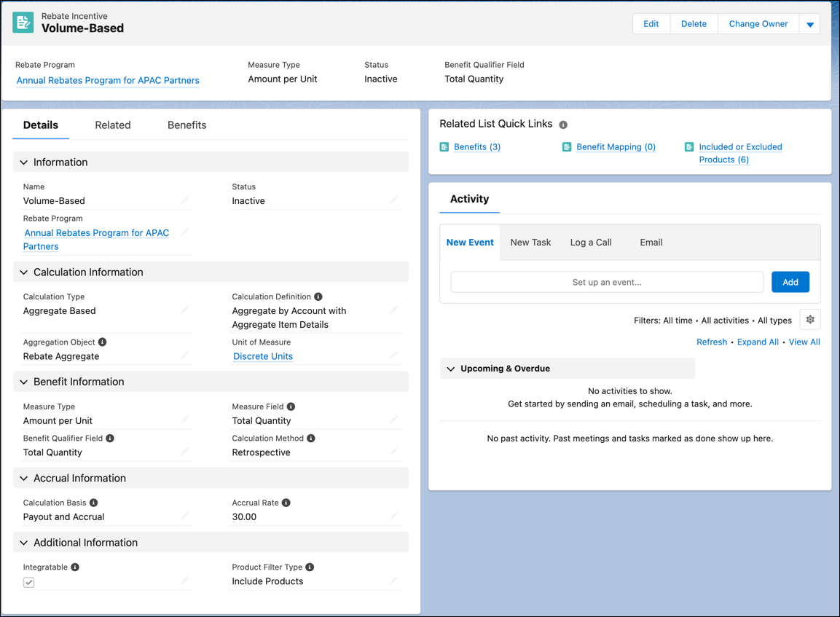
Task: Edit the Calculation Type pencil icon
Action: [185, 310]
